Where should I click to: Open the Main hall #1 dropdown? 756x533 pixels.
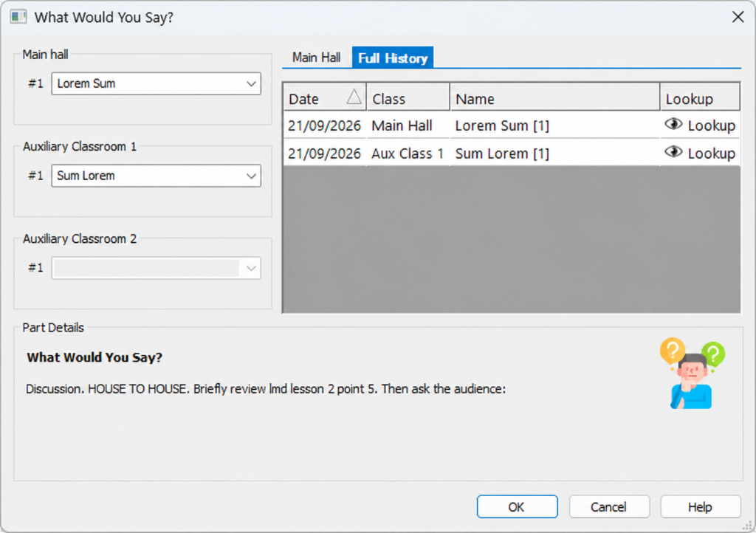pos(157,83)
